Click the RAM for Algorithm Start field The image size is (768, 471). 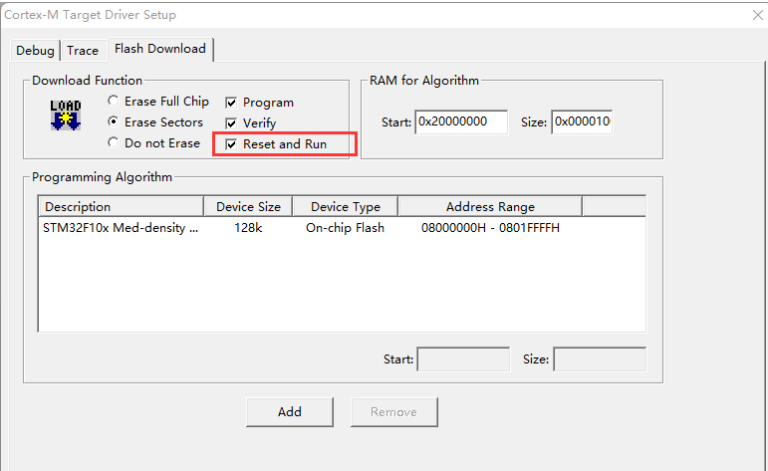(461, 122)
